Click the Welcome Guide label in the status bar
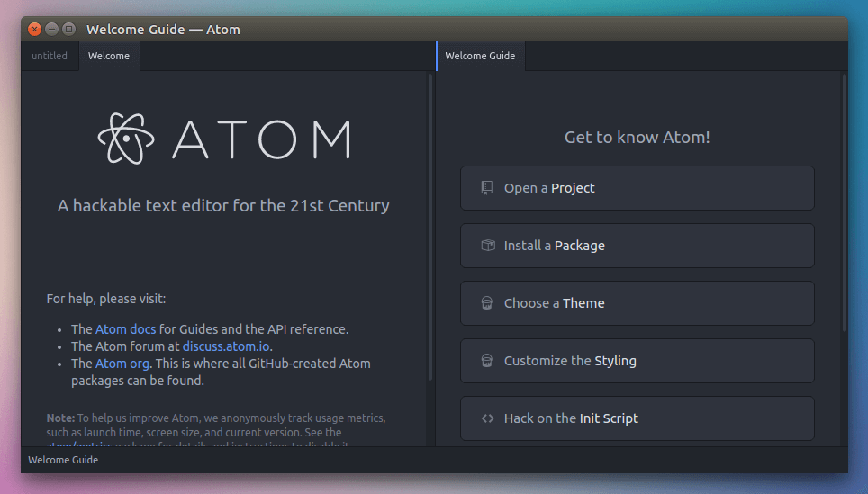The width and height of the screenshot is (868, 494). point(63,460)
